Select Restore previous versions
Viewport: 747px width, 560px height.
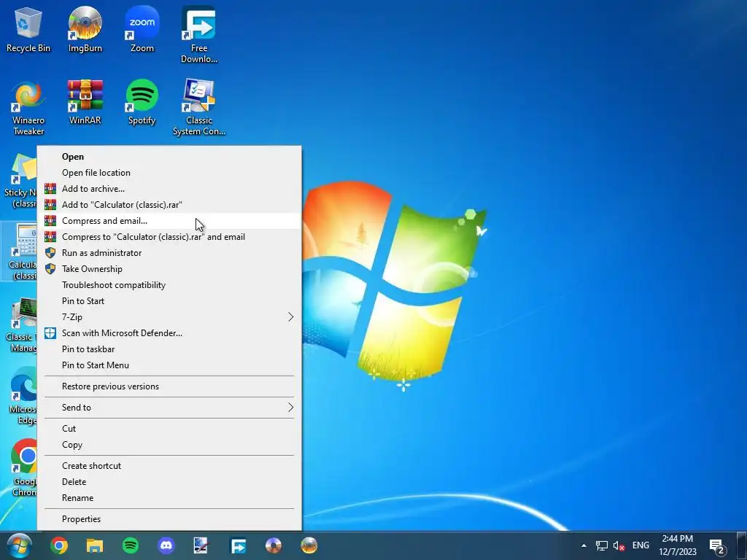pyautogui.click(x=169, y=386)
